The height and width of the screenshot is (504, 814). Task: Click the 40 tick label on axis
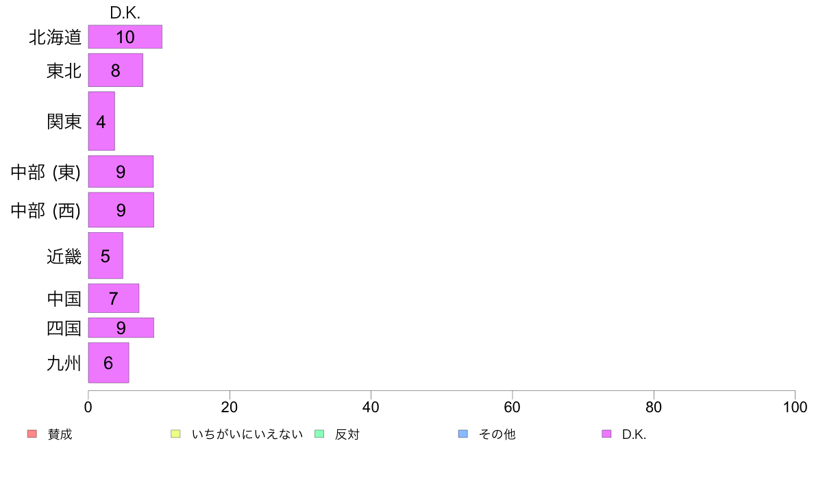(x=371, y=407)
